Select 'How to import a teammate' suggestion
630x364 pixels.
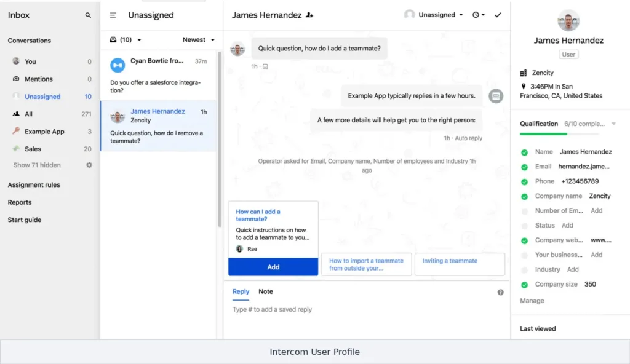367,264
